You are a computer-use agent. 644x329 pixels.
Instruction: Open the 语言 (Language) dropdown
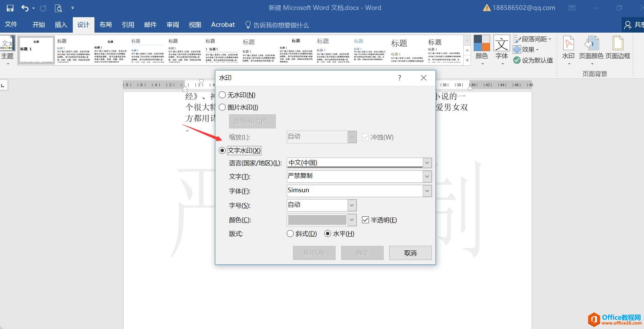point(427,162)
